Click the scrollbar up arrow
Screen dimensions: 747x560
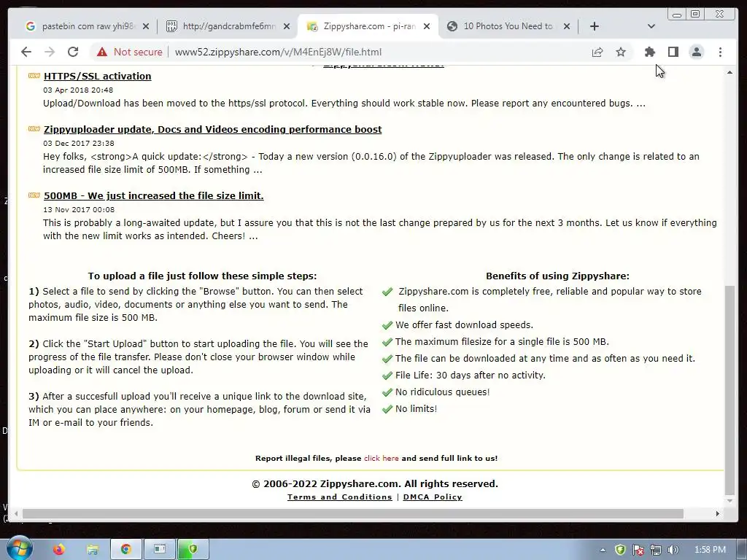pos(729,72)
